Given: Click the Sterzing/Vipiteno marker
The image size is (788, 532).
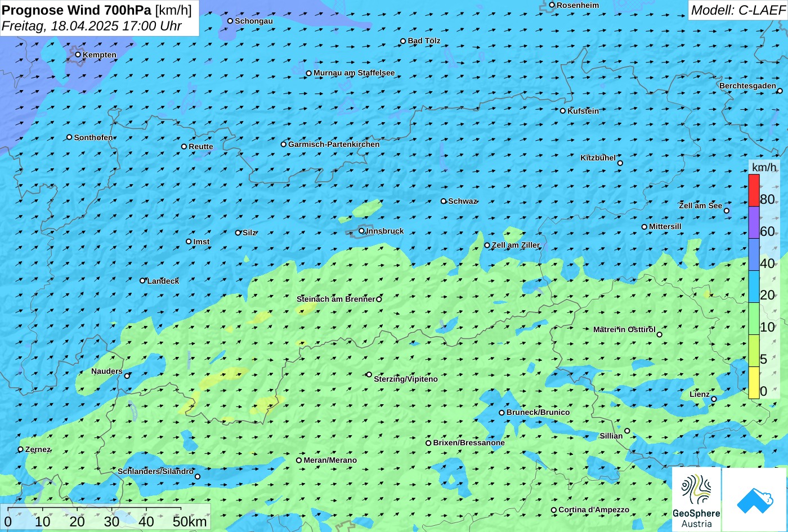Looking at the screenshot, I should [x=369, y=374].
